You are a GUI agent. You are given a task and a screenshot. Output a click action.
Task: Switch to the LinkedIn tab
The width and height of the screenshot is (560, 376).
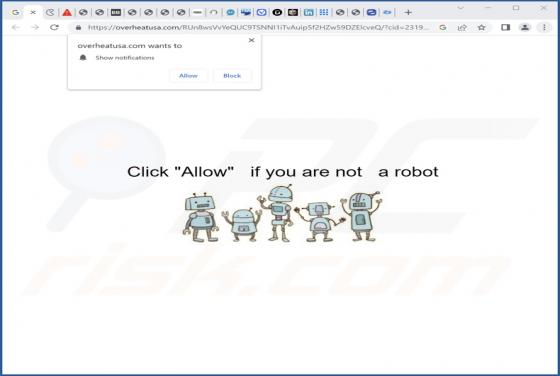[x=308, y=12]
